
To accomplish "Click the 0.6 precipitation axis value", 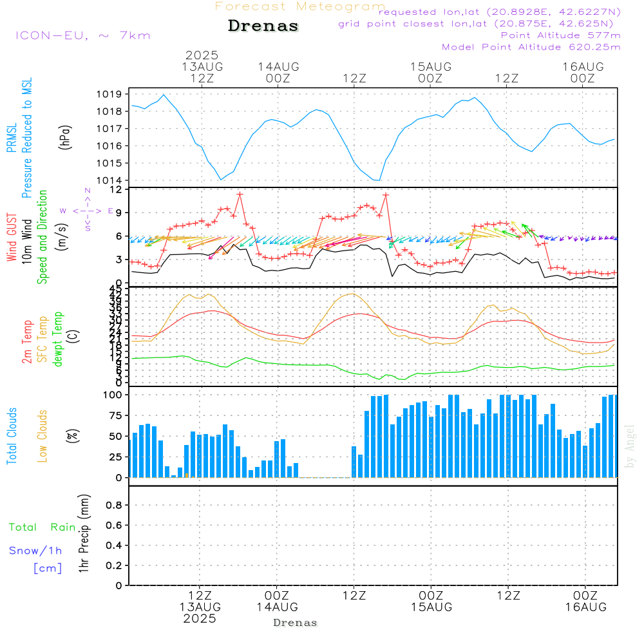I will coord(114,526).
